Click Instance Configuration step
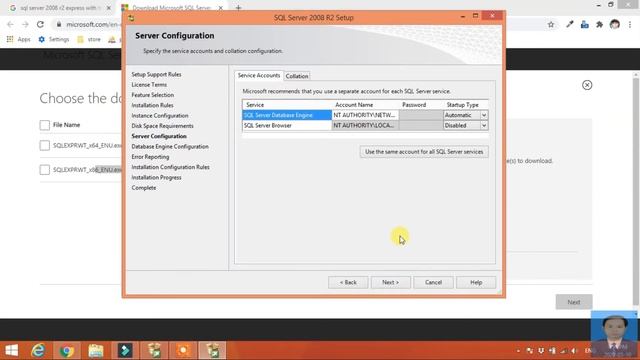This screenshot has height=360, width=640. coord(160,116)
